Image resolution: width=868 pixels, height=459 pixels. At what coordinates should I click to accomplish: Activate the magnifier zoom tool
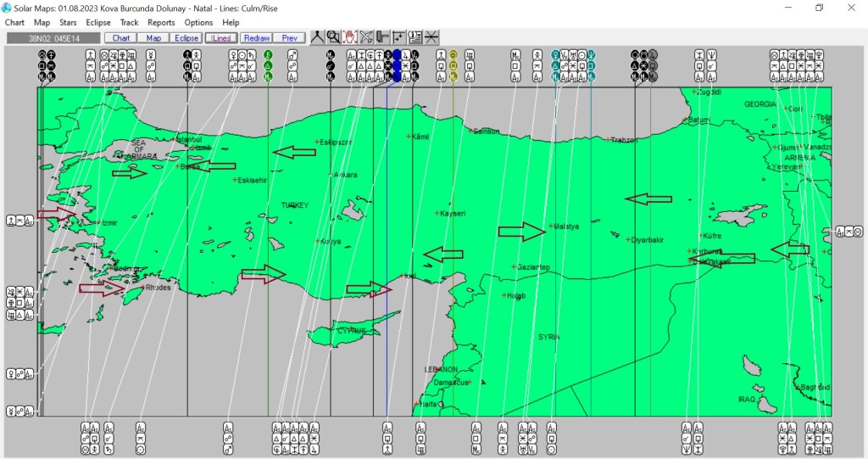333,37
